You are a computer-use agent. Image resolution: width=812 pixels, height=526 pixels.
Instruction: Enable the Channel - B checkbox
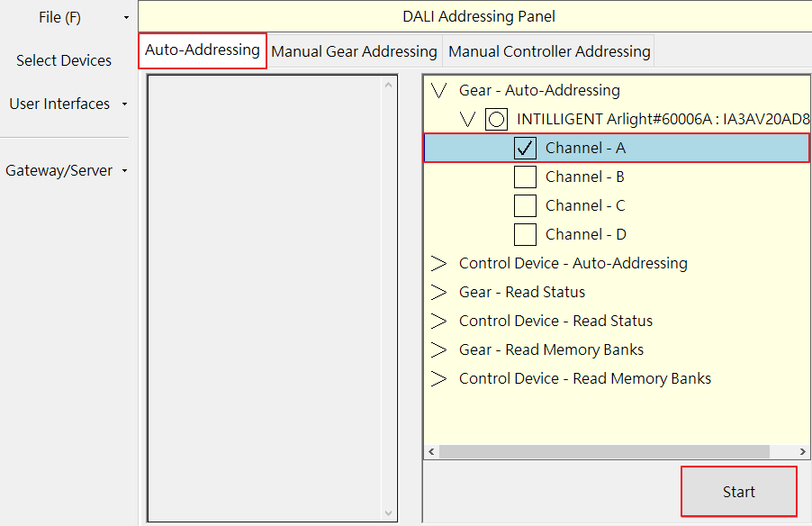click(x=525, y=177)
